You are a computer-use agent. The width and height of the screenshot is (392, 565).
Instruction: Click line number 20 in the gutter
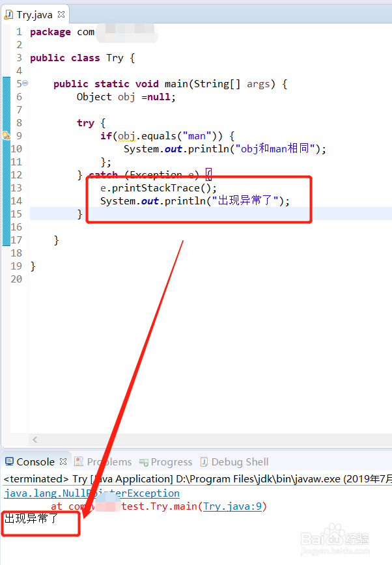16,279
